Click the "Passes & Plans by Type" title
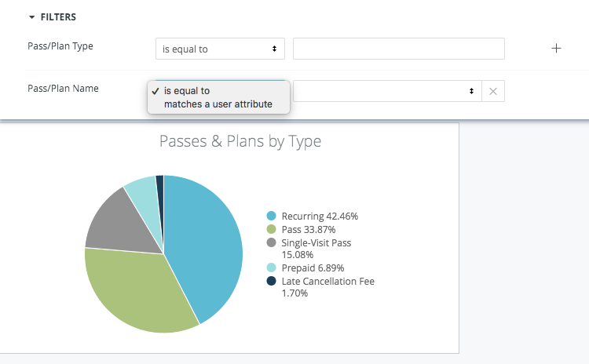 click(x=240, y=141)
